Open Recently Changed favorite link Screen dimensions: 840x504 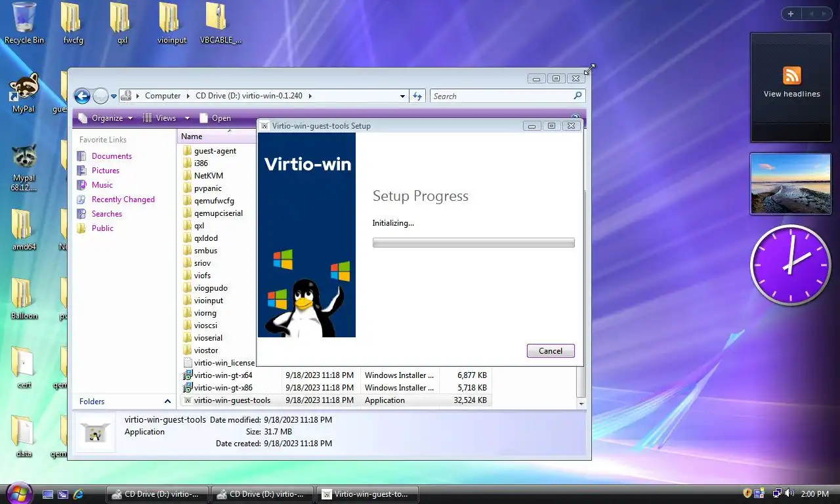click(x=123, y=199)
